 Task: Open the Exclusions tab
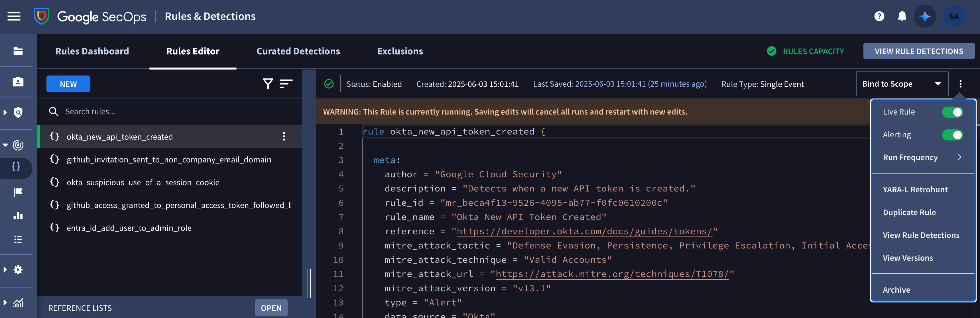pos(400,51)
